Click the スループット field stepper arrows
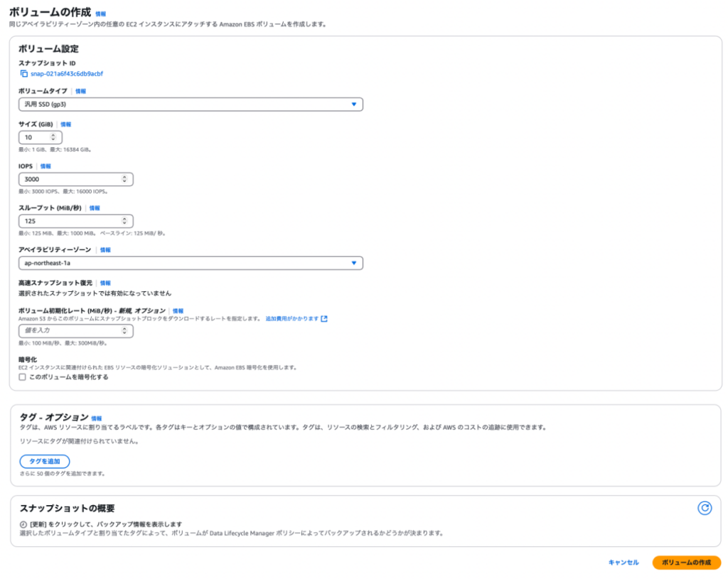Screen dimensions: 728x579 click(x=124, y=221)
